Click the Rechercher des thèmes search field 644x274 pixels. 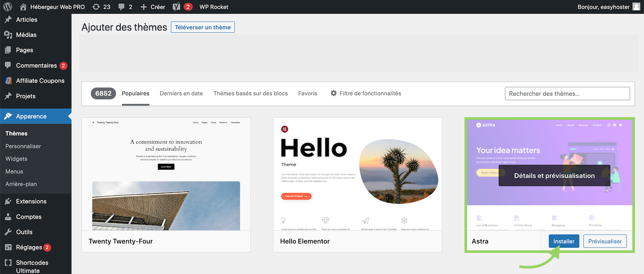[x=567, y=94]
